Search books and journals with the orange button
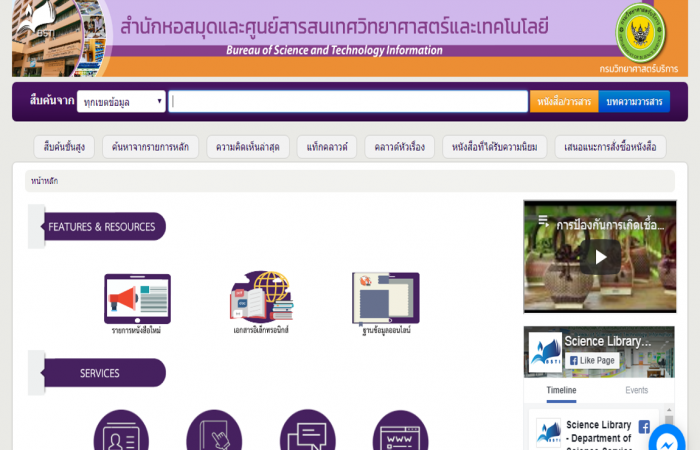 tap(564, 102)
